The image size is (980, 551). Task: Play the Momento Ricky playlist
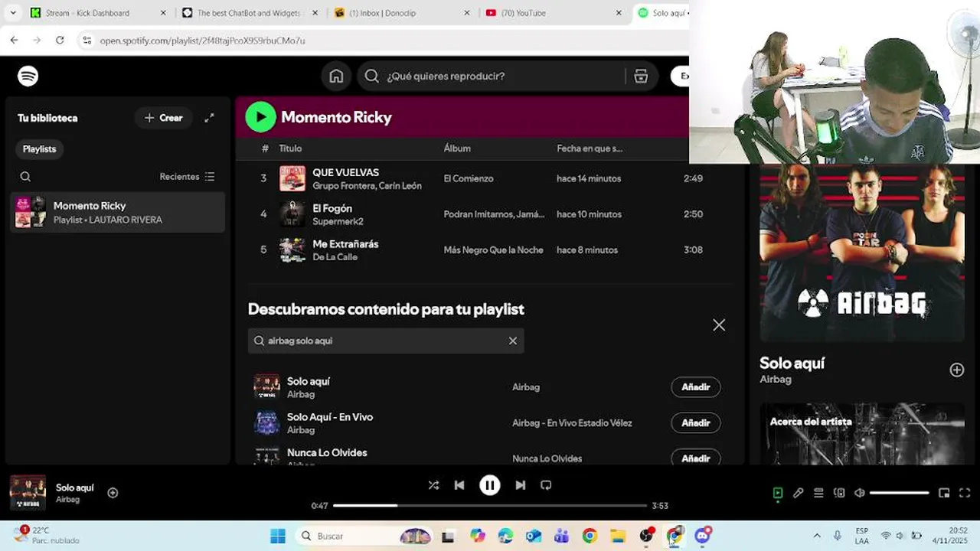(260, 117)
